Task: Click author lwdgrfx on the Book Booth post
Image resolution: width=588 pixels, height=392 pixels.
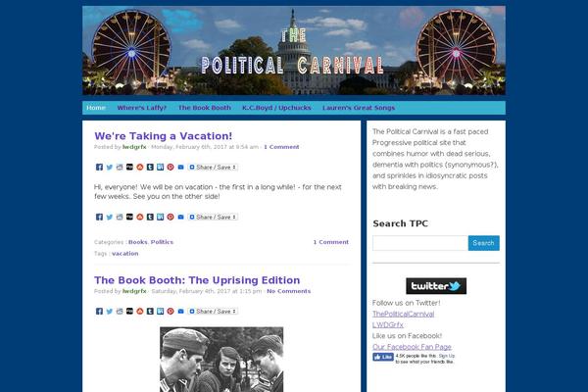Action: click(134, 291)
